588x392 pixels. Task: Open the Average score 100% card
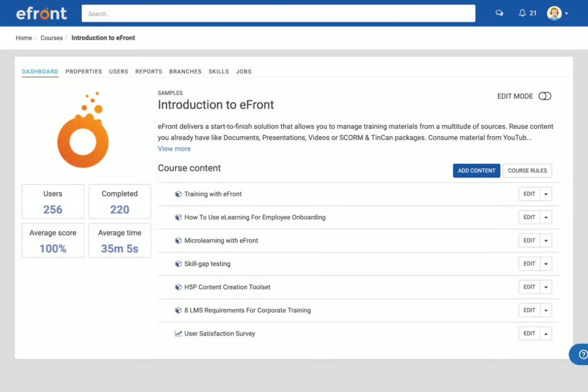pyautogui.click(x=53, y=241)
